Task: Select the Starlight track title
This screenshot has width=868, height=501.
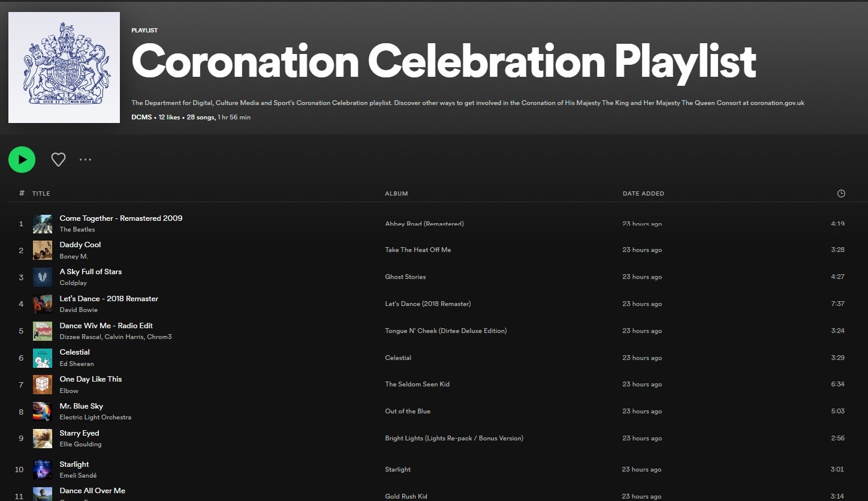Action: 74,464
